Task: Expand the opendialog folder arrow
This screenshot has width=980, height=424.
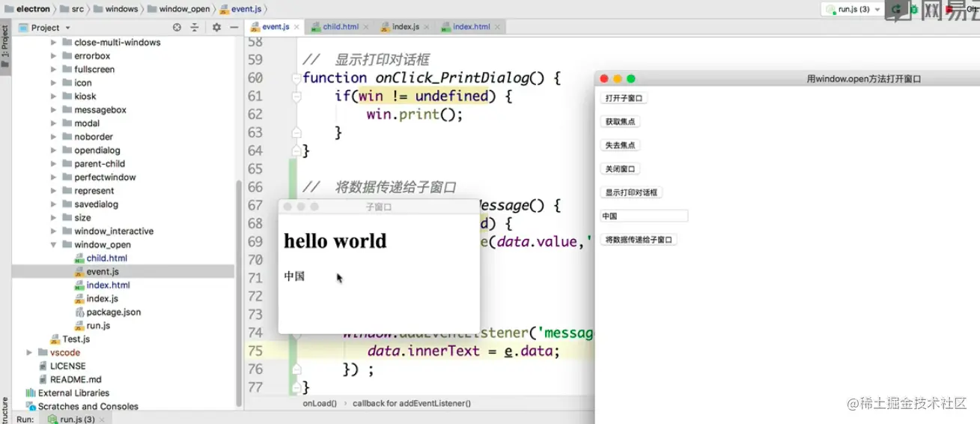Action: 54,151
